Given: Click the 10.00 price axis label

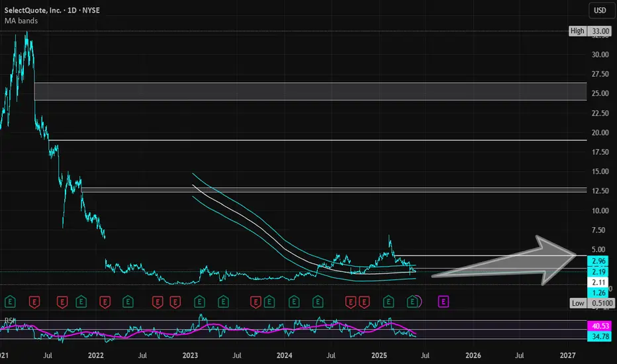Looking at the screenshot, I should tap(600, 210).
